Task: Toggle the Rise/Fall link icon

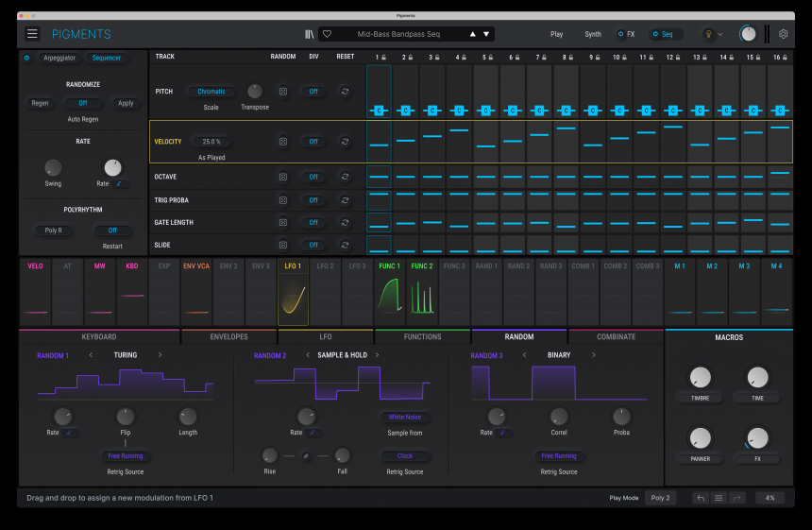Action: 306,455
